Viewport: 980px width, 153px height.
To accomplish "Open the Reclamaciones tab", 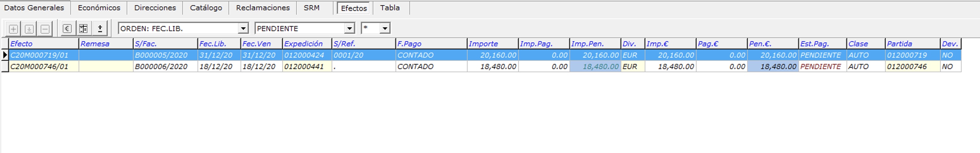I will pyautogui.click(x=263, y=8).
